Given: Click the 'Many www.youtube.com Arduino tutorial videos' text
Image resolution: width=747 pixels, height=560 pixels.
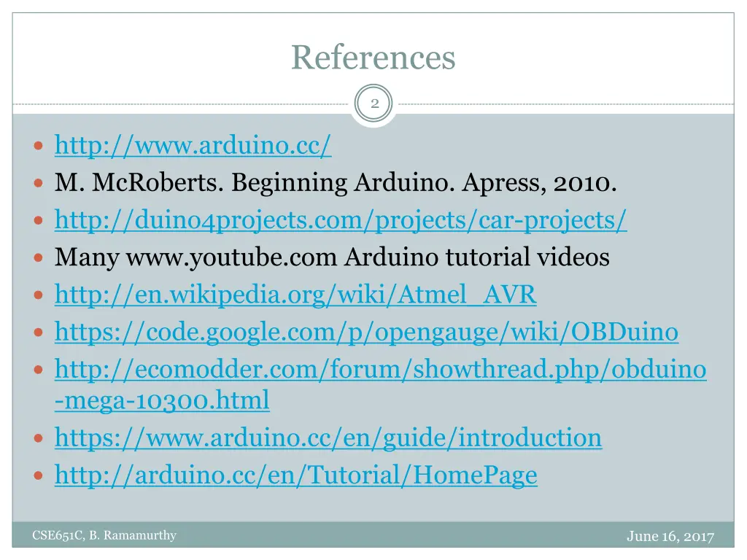Looking at the screenshot, I should click(x=332, y=257).
